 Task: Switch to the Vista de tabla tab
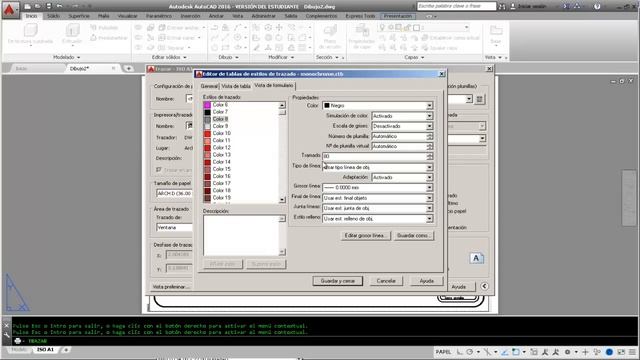point(236,86)
